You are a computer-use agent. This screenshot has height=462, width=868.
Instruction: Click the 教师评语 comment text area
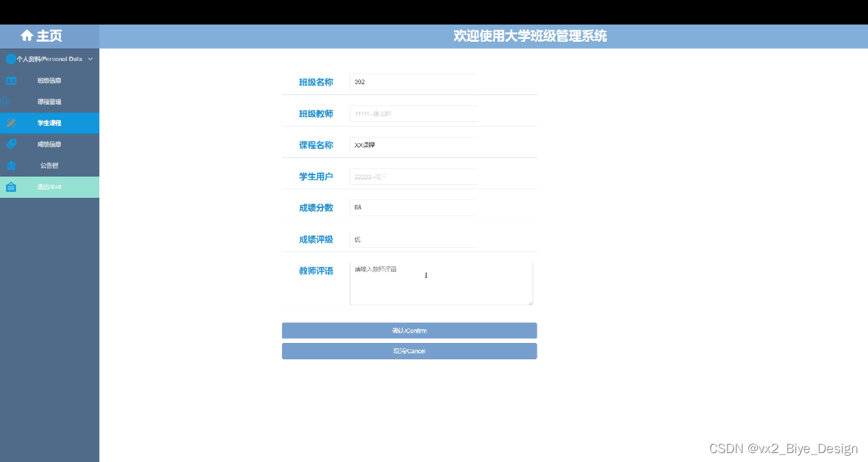(441, 283)
